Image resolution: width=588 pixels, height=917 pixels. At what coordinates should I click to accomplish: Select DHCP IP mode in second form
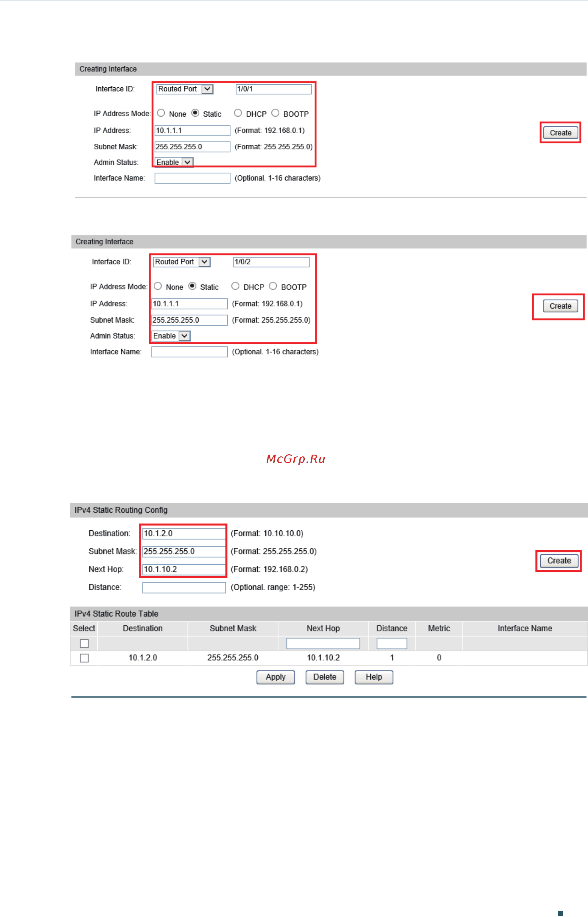pos(235,286)
